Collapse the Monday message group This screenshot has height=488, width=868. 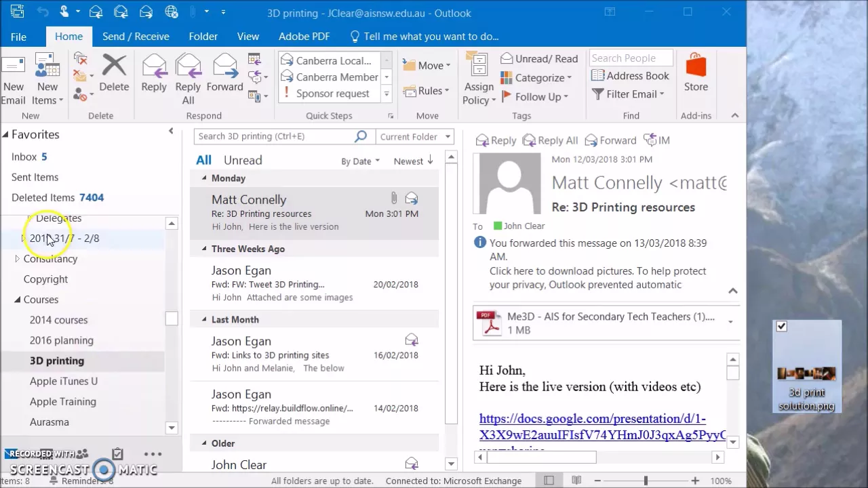click(204, 178)
